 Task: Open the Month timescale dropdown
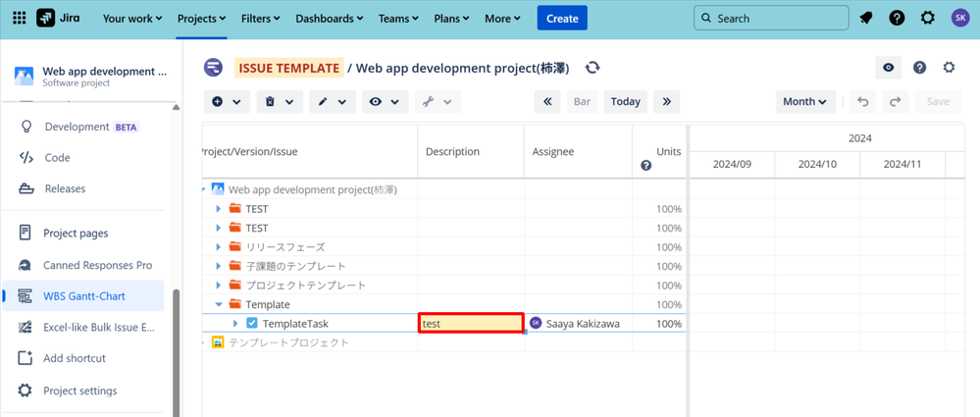[x=804, y=101]
